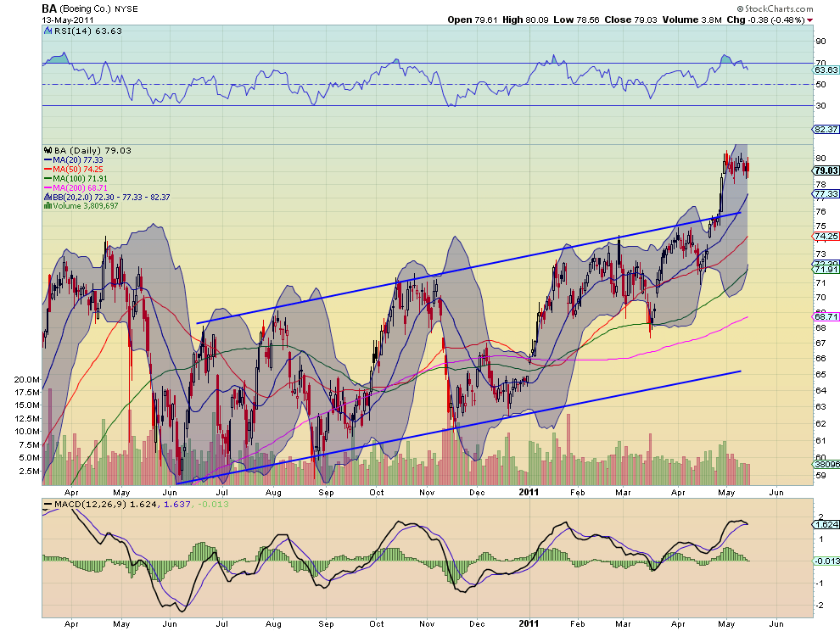Select the "BA (Boeing Co.) NYSE" title
The height and width of the screenshot is (631, 840).
tap(89, 8)
